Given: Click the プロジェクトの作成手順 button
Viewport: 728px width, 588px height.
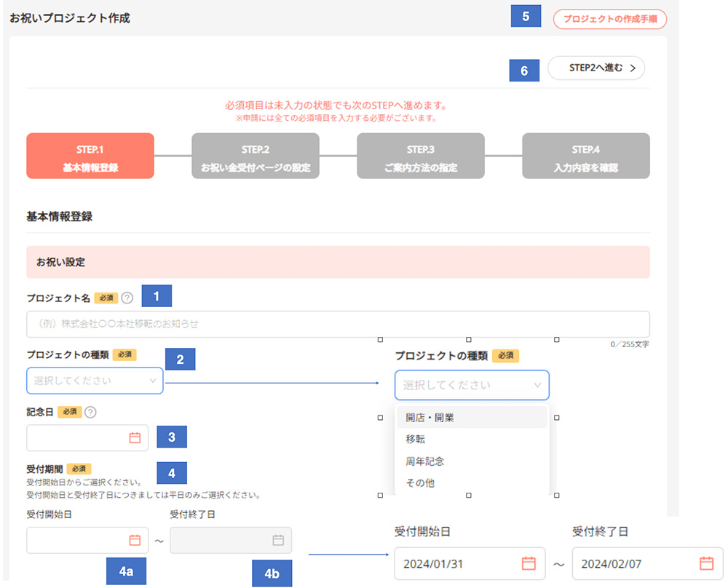Looking at the screenshot, I should click(609, 19).
